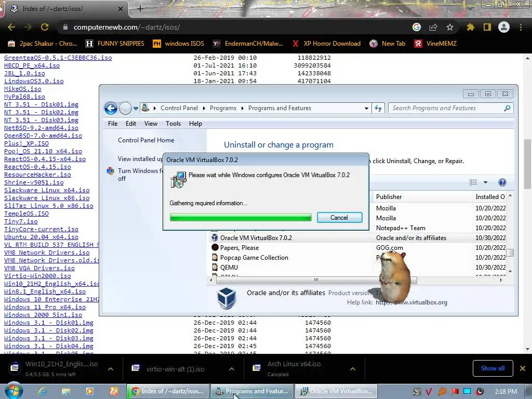Click refresh icon next to address path
The image size is (532, 399).
click(378, 108)
